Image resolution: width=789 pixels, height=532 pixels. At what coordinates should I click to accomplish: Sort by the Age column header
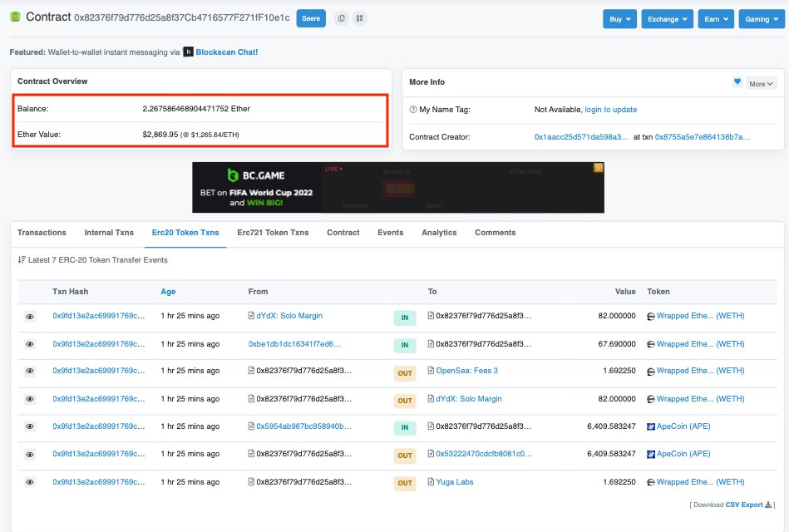168,292
